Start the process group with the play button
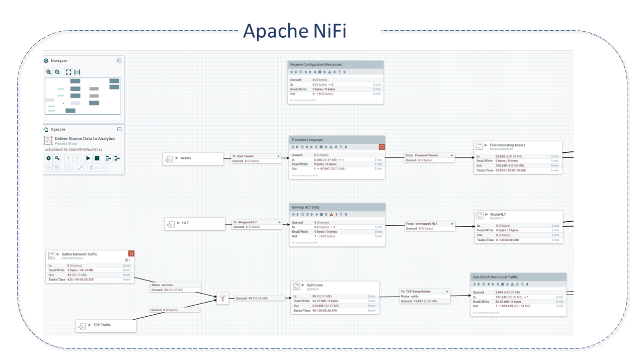 [88, 158]
